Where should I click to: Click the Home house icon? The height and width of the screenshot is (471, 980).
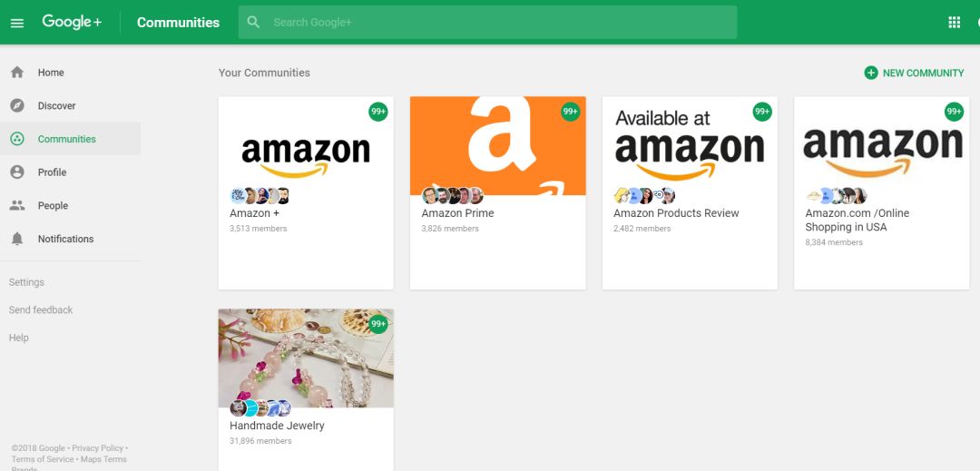pyautogui.click(x=17, y=73)
